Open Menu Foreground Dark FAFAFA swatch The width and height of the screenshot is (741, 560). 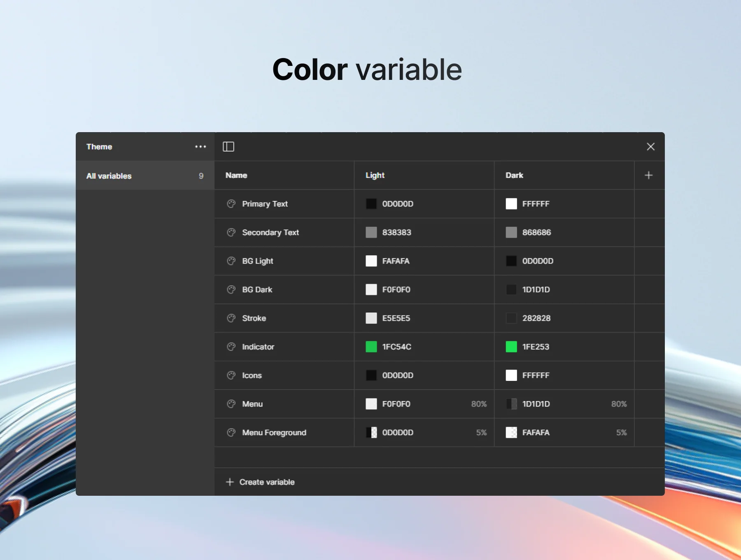(511, 432)
